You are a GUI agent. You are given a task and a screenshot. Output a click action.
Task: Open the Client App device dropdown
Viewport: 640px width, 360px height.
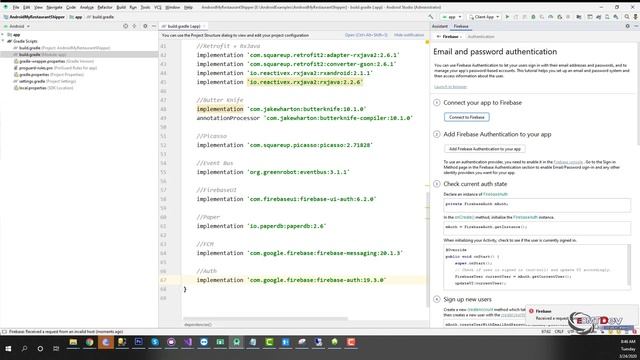[484, 17]
